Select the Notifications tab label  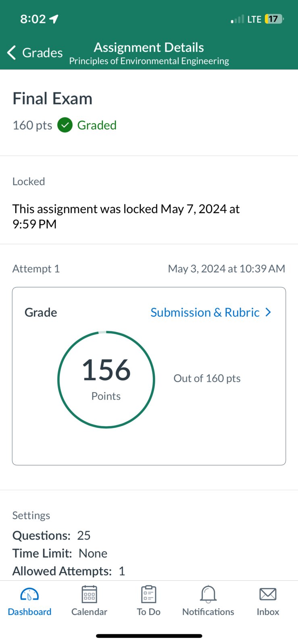pos(208,611)
